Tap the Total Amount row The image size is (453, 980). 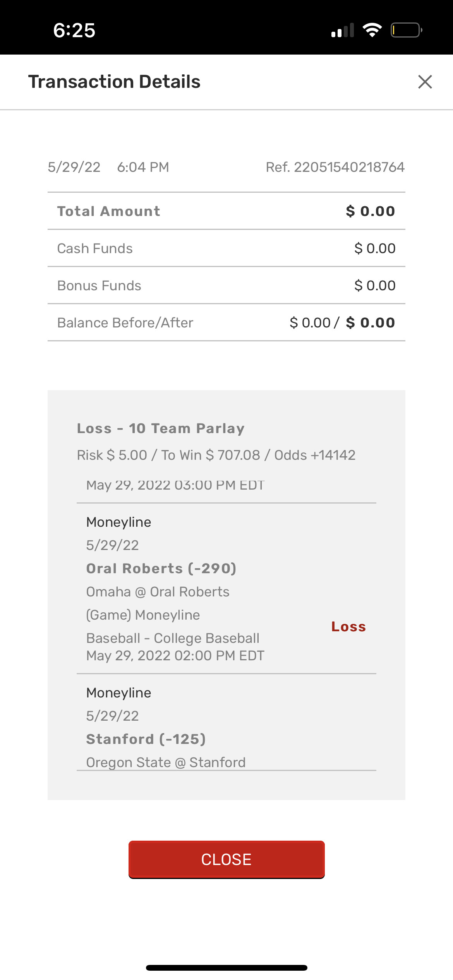click(226, 211)
